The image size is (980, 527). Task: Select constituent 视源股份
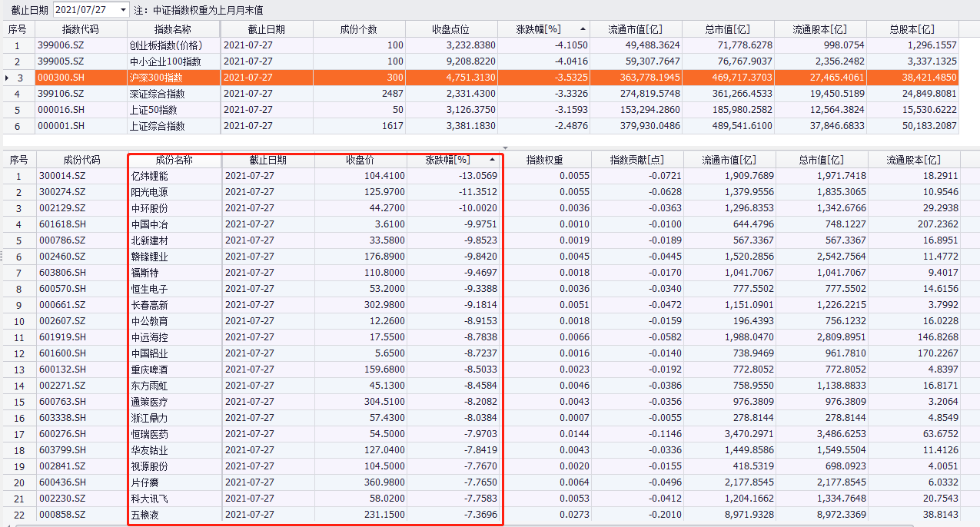[x=149, y=466]
